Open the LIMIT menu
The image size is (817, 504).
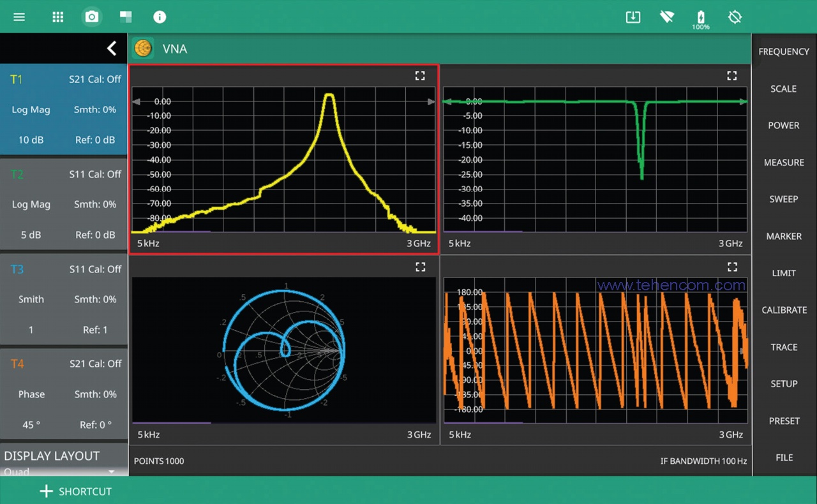(784, 273)
